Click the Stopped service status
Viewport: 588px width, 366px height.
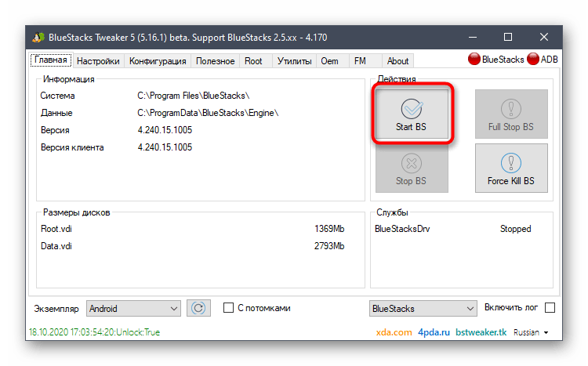[516, 229]
